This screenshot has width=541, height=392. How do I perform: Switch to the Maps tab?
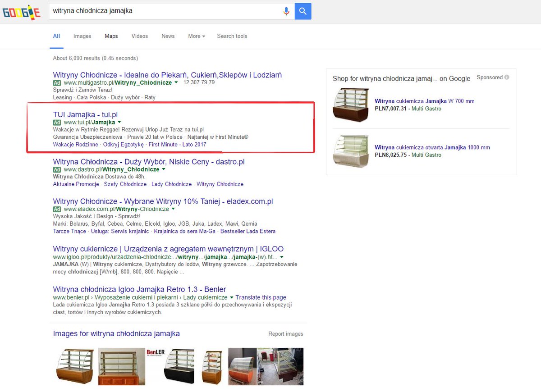tap(111, 36)
